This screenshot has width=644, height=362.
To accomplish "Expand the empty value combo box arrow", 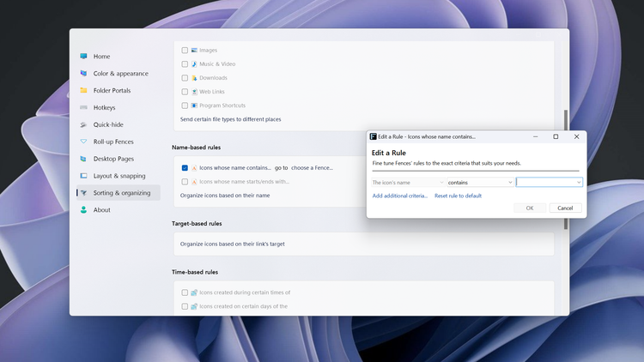I will (x=580, y=183).
